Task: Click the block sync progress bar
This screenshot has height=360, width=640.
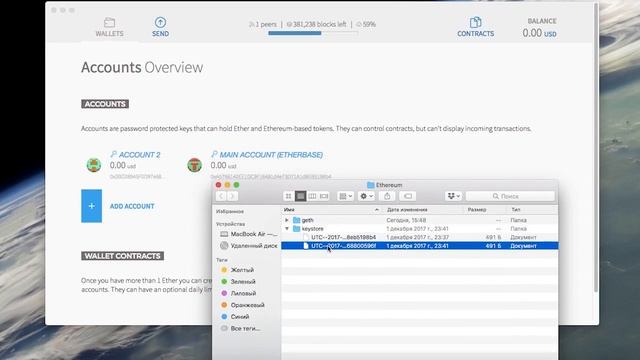Action: tap(313, 33)
